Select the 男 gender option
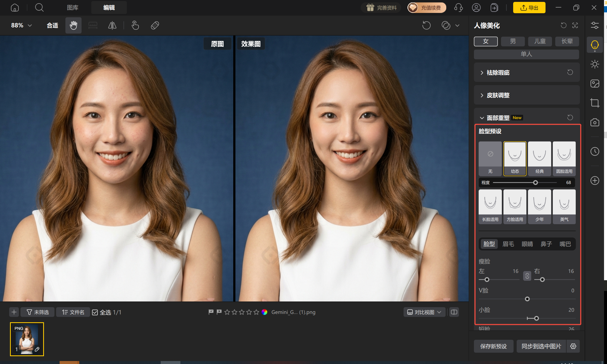 coord(513,41)
